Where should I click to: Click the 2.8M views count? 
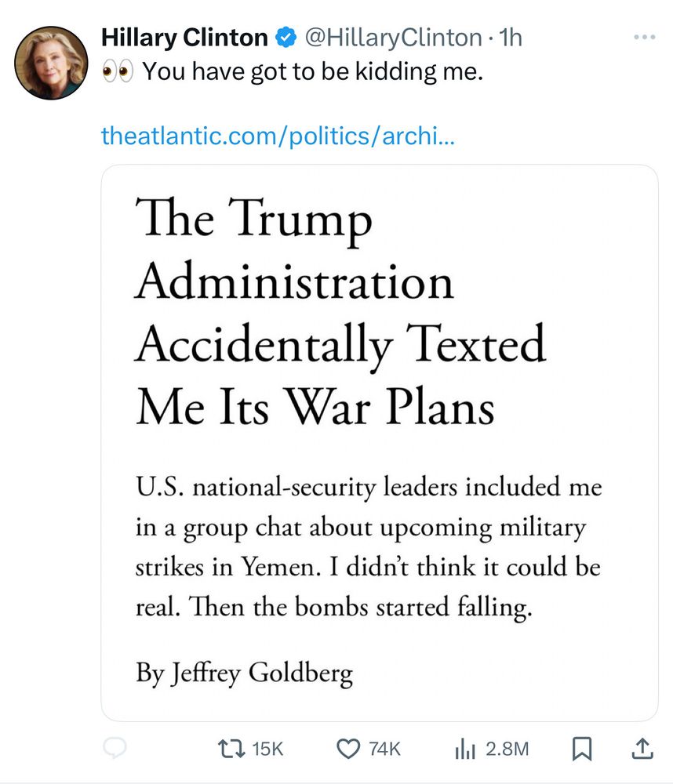tap(507, 749)
